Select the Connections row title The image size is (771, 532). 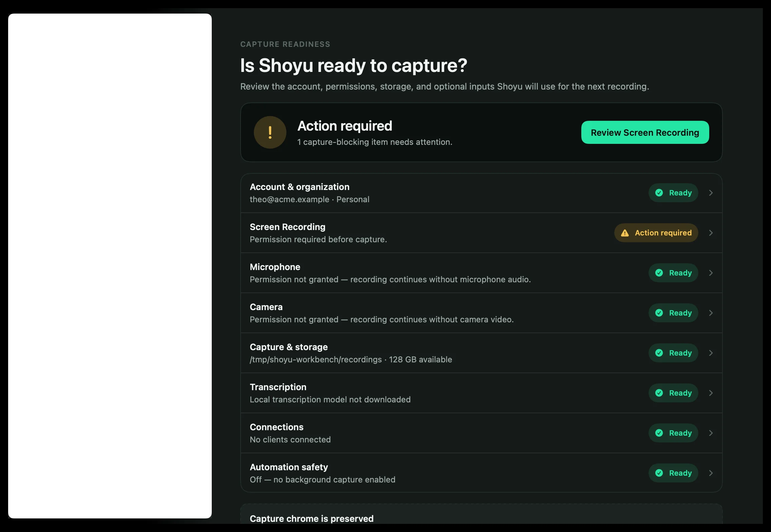(277, 427)
